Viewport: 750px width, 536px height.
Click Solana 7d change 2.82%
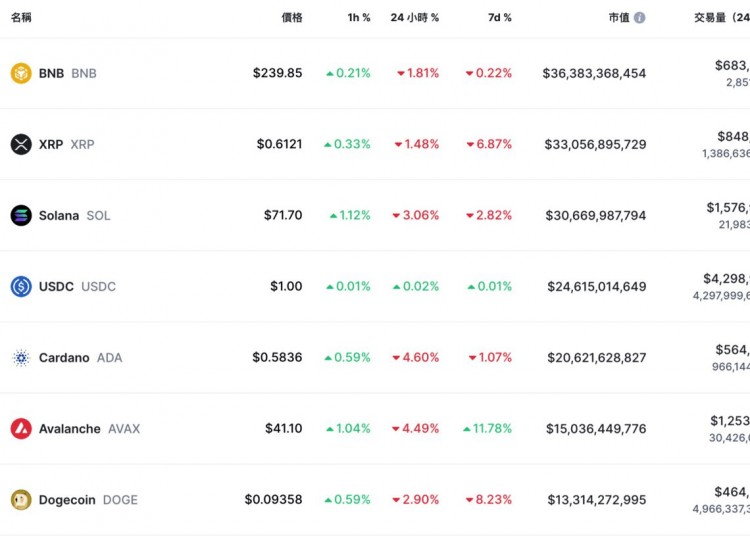[x=489, y=215]
